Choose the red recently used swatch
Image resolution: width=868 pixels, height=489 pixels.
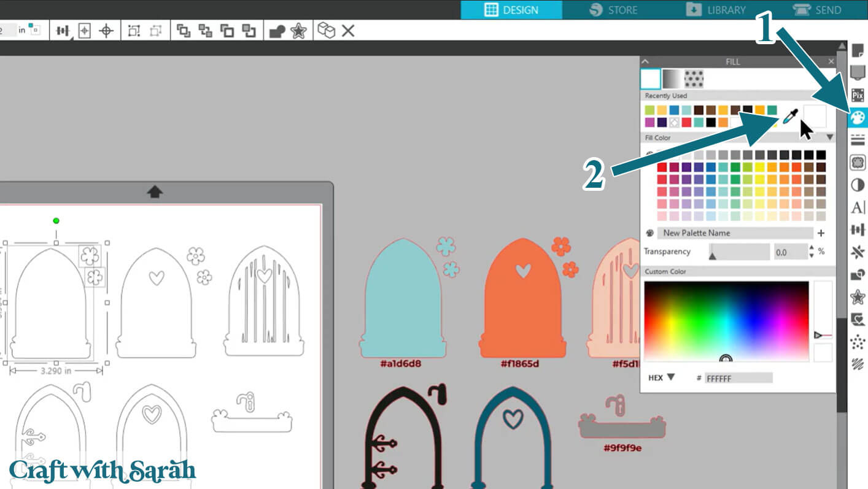point(687,122)
